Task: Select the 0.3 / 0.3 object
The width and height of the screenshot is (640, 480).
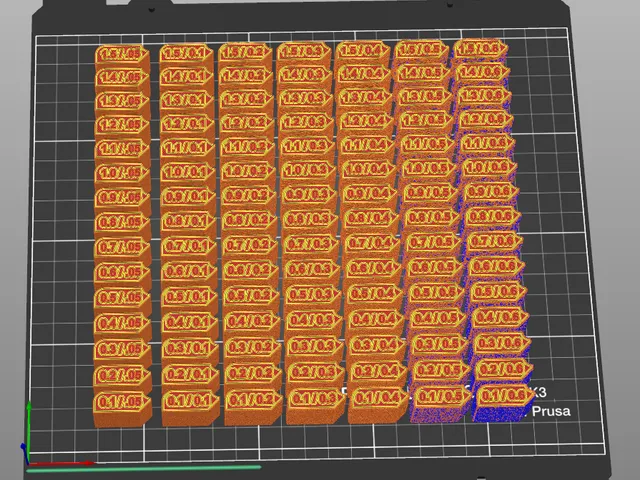Action: [x=315, y=346]
